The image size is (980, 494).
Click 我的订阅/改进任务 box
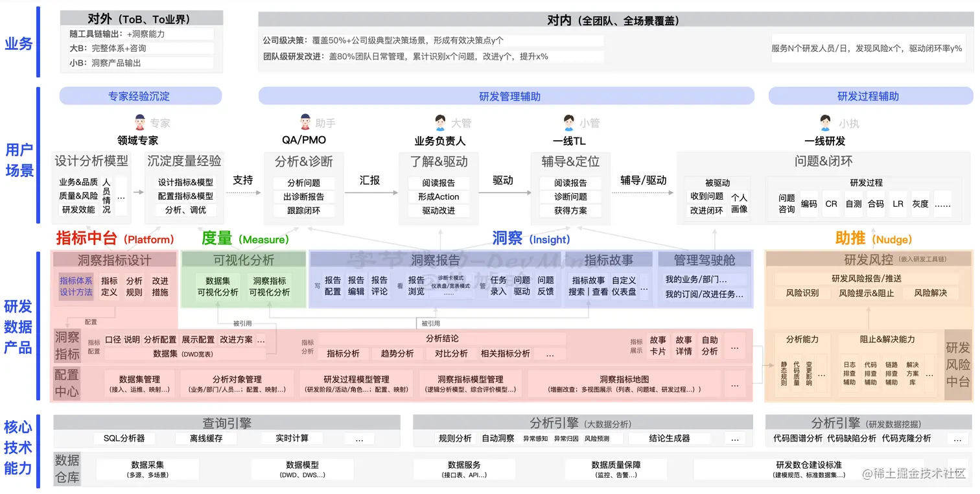click(x=704, y=294)
